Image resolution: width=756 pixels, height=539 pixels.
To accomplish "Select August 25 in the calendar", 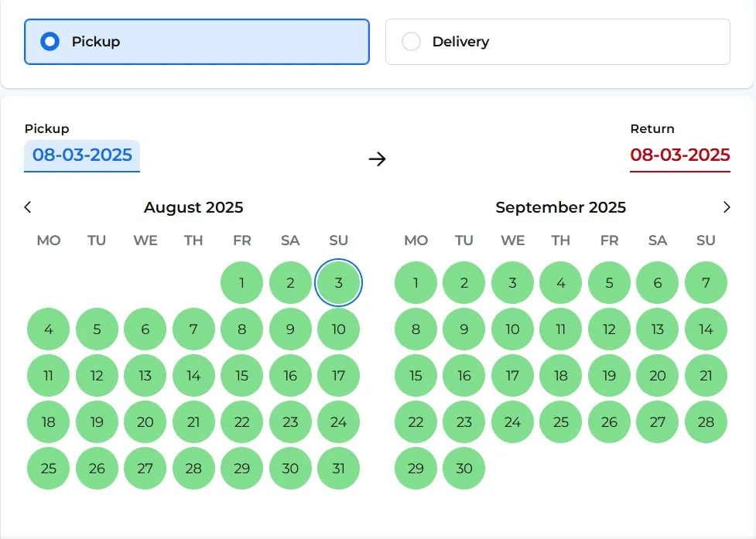I will coord(48,469).
